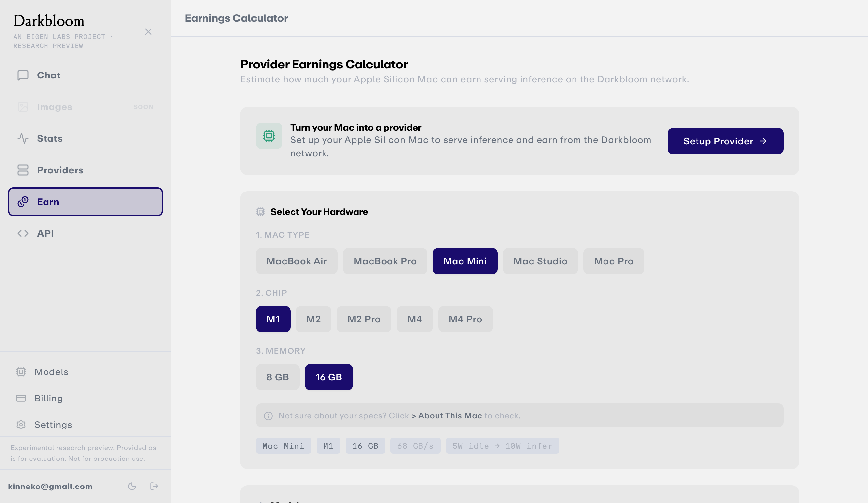Toggle dark mode with the moon icon
This screenshot has height=503, width=868.
pyautogui.click(x=132, y=487)
